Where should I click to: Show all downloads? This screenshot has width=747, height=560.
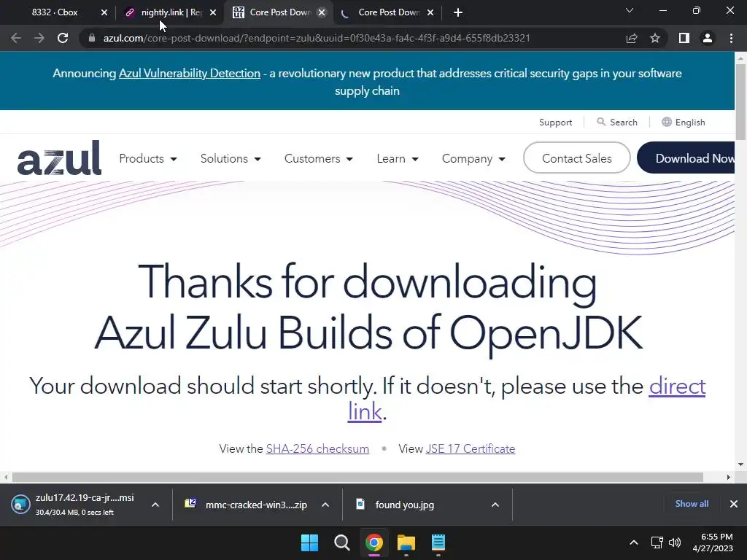pyautogui.click(x=692, y=504)
